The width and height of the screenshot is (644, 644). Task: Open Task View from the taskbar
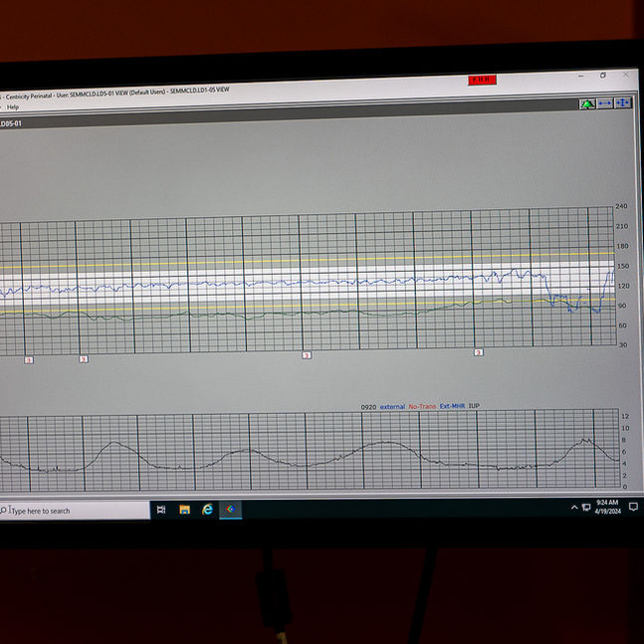[x=161, y=510]
